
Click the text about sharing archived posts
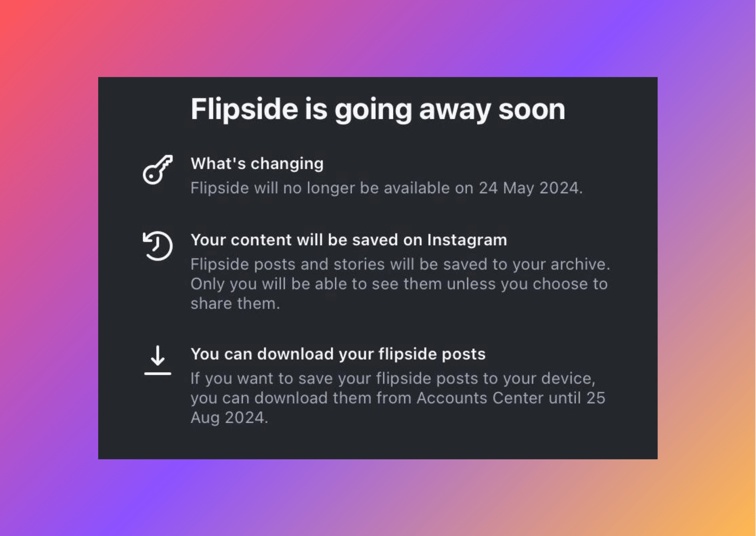point(398,284)
